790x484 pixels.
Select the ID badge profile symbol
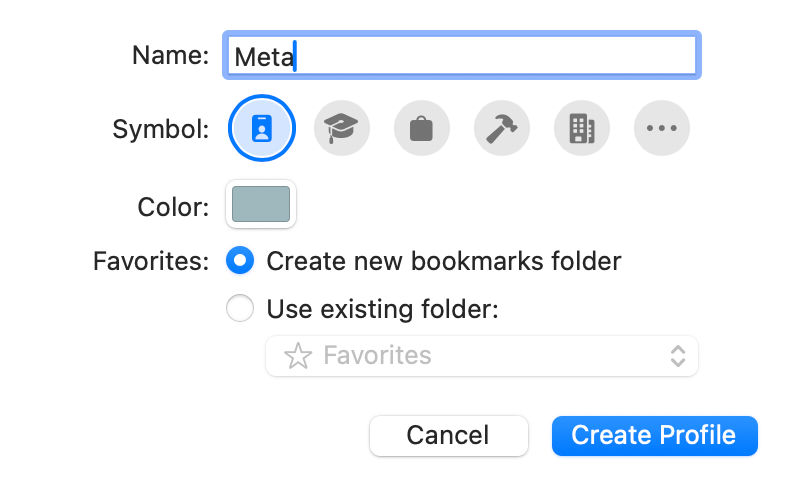tap(261, 128)
